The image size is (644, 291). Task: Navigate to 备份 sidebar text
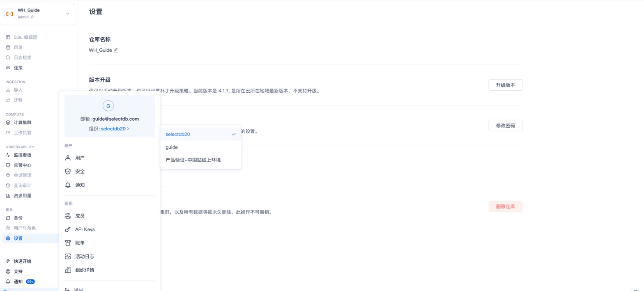tap(18, 218)
